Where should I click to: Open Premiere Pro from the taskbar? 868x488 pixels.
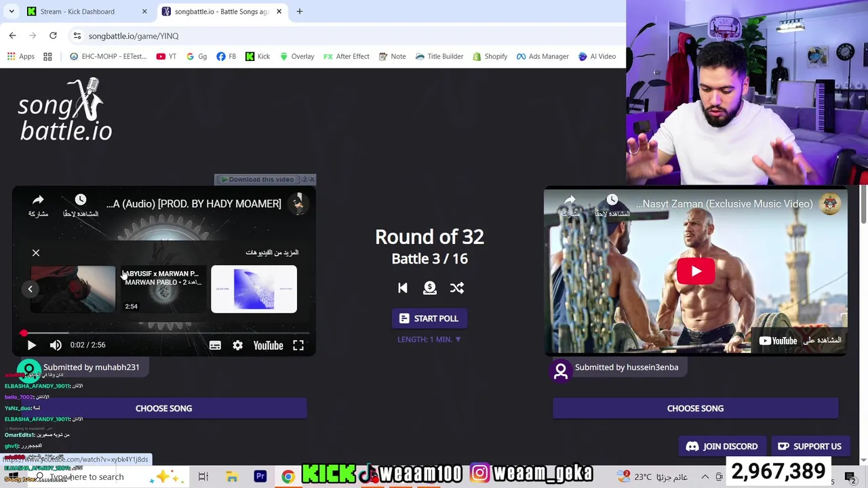(260, 476)
